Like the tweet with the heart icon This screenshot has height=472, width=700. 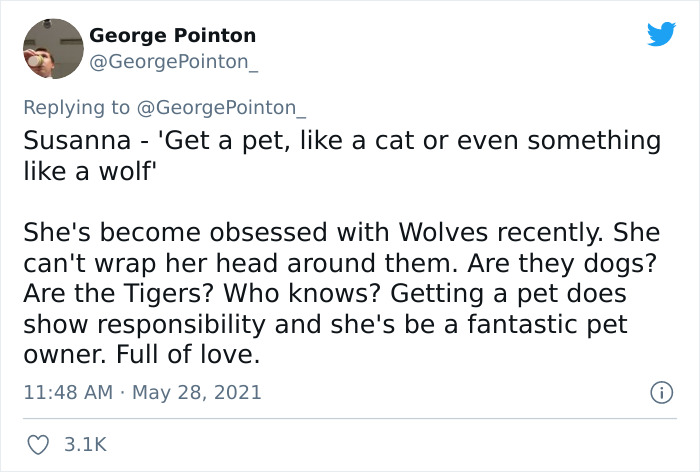tap(39, 443)
